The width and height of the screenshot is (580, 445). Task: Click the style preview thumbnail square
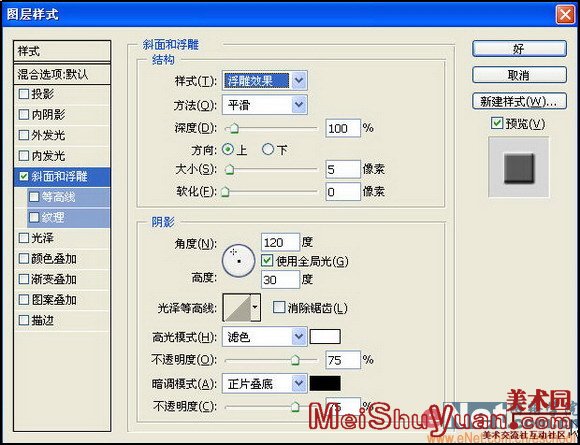[x=519, y=168]
